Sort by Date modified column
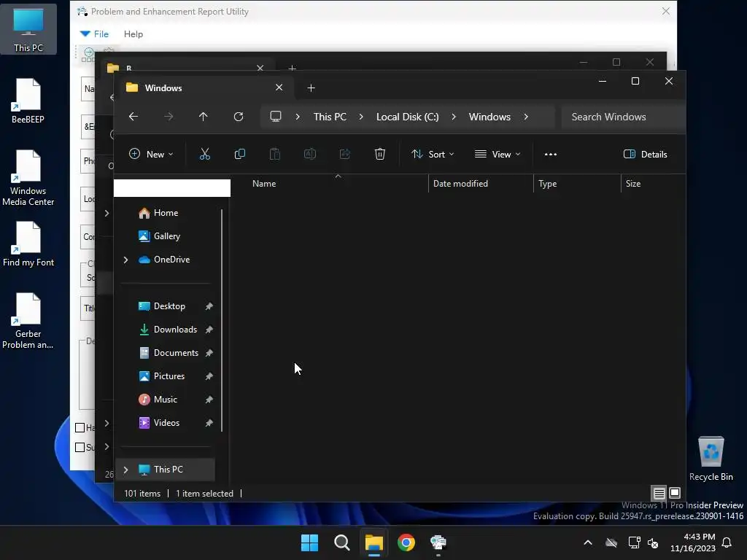The image size is (747, 560). (x=481, y=183)
